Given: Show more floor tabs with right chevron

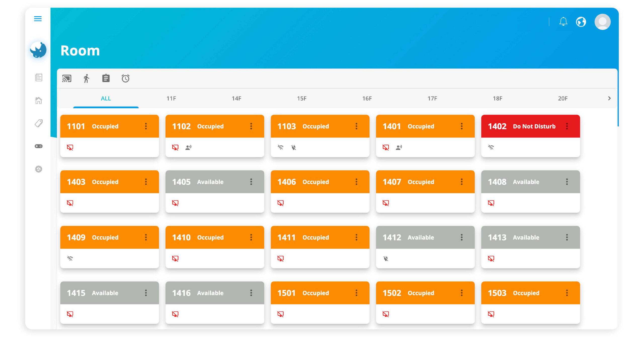Looking at the screenshot, I should click(609, 98).
